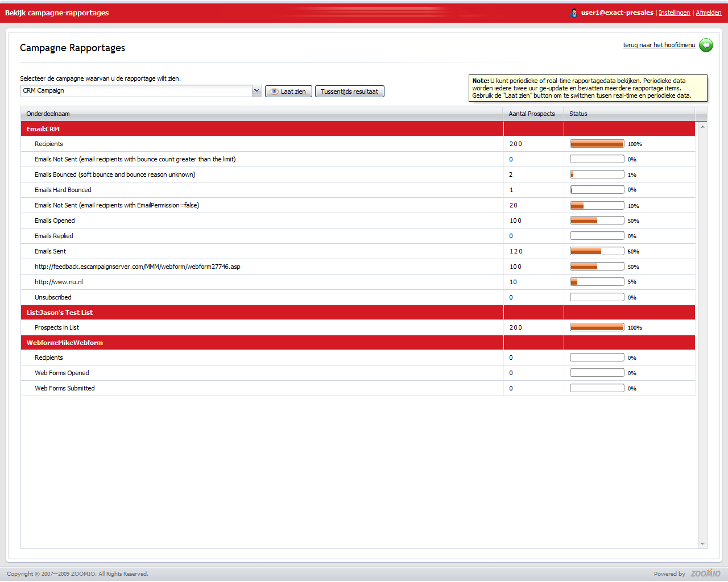Click the Prospects in List row
This screenshot has width=728, height=582.
point(358,327)
